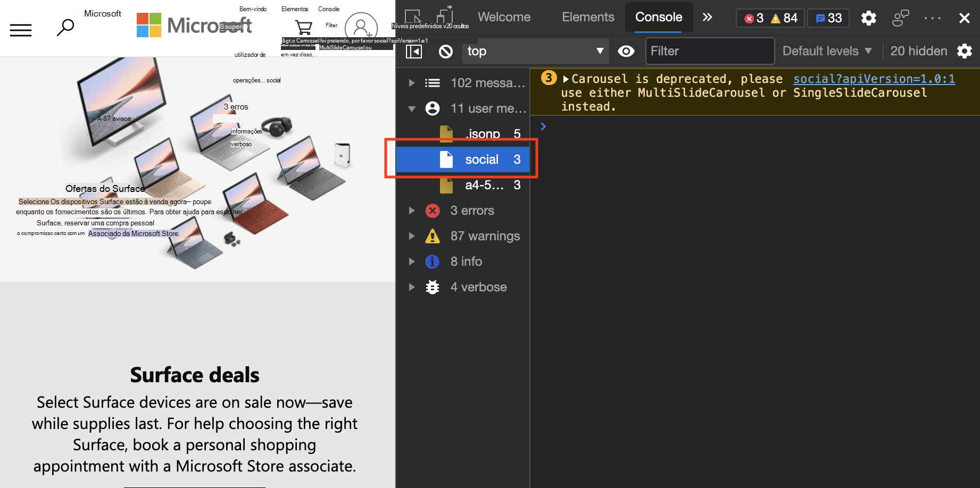Toggle device emulation mode
980x488 pixels.
click(445, 16)
